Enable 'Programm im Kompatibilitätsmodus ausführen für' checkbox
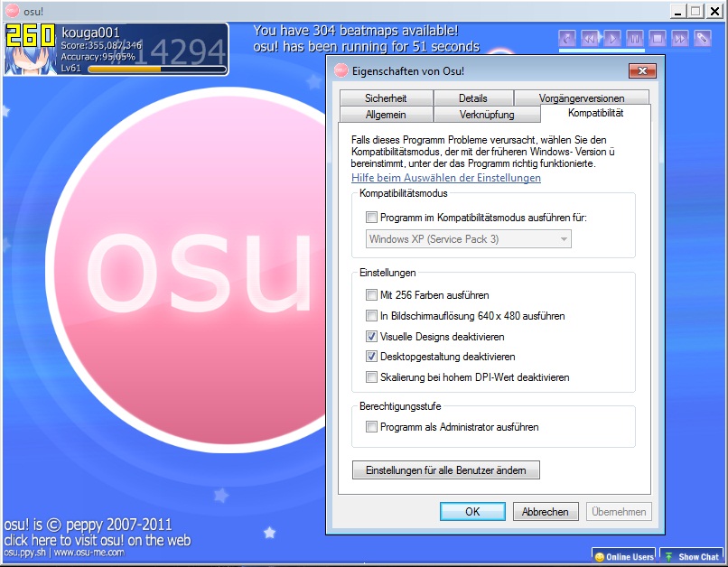728x567 pixels. [x=371, y=217]
